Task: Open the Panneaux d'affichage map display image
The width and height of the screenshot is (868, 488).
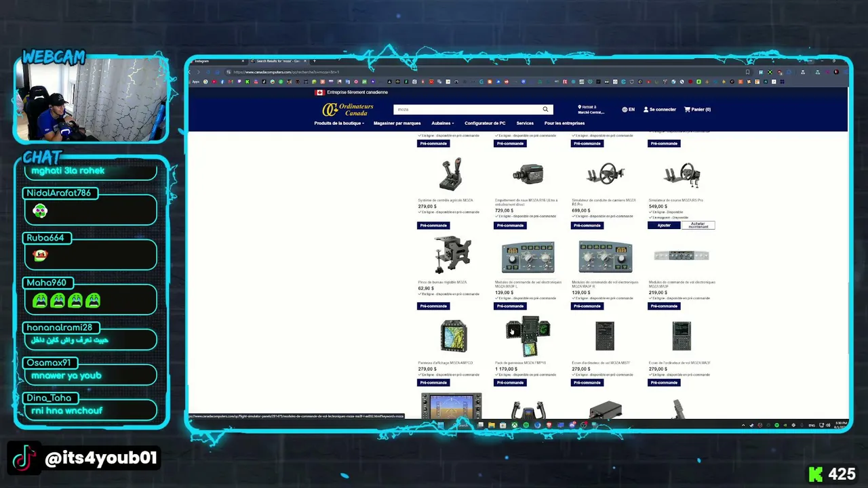Action: click(453, 336)
